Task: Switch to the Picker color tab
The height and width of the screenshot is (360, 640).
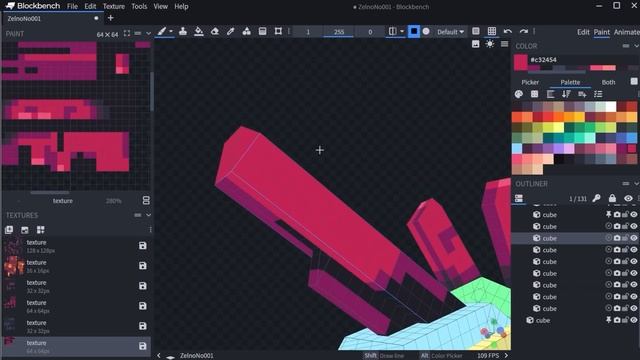Action: pos(530,82)
